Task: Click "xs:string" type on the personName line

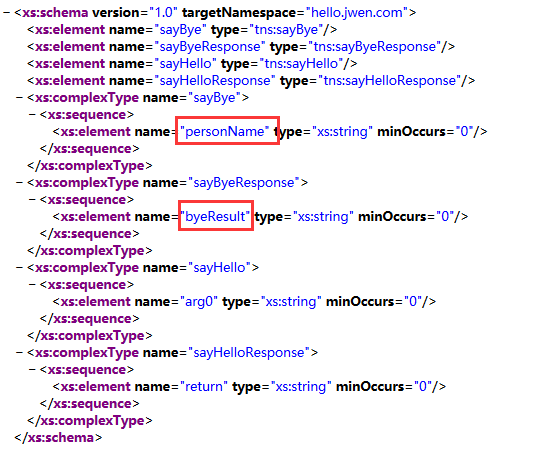Action: coord(342,132)
